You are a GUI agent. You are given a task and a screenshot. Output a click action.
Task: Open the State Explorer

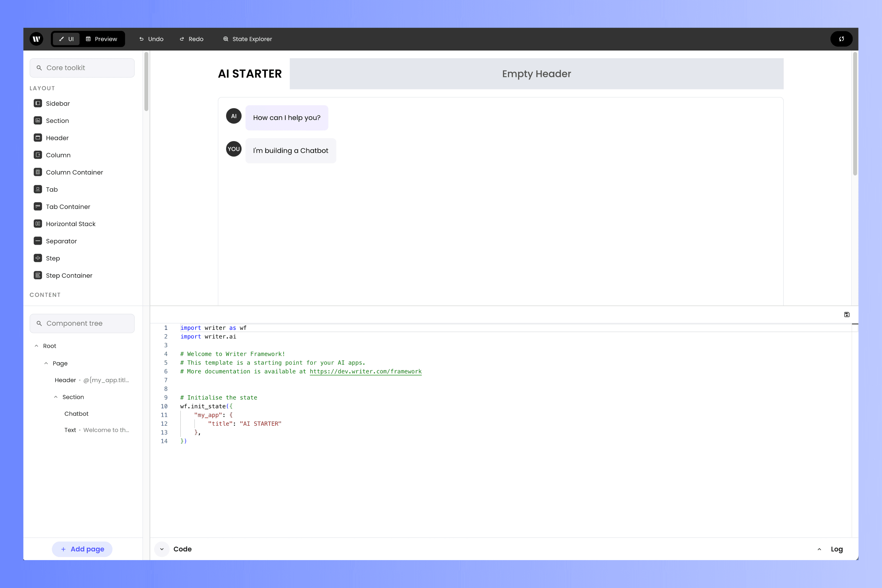click(x=248, y=39)
